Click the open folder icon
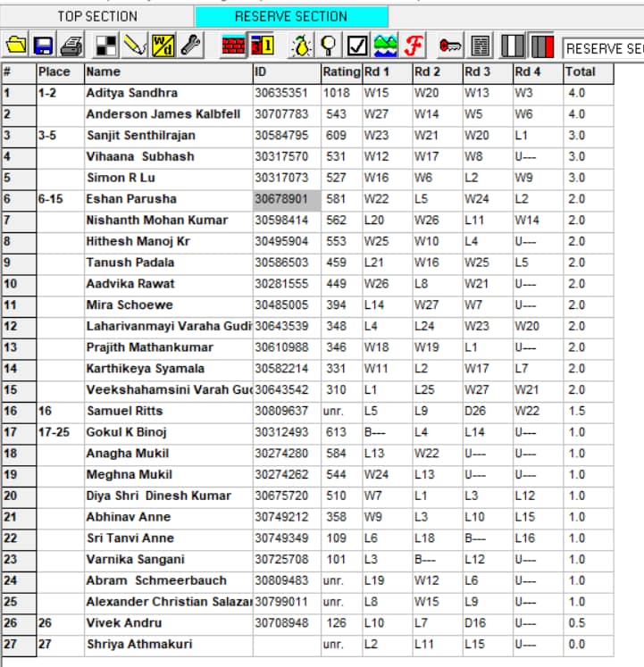Image resolution: width=644 pixels, height=667 pixels. click(16, 45)
